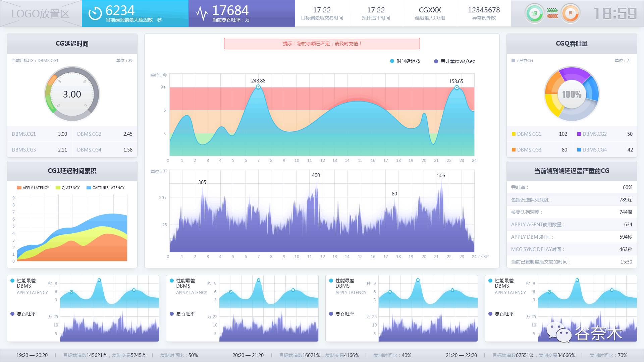Click the 100% donut chart center
Image resolution: width=644 pixels, height=362 pixels.
click(x=572, y=95)
